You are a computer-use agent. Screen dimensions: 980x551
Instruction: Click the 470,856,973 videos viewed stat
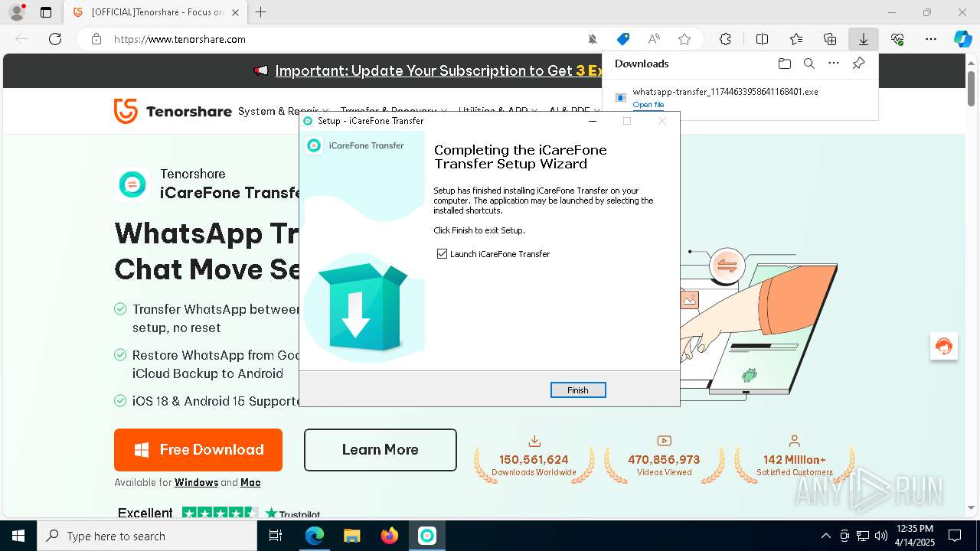664,459
